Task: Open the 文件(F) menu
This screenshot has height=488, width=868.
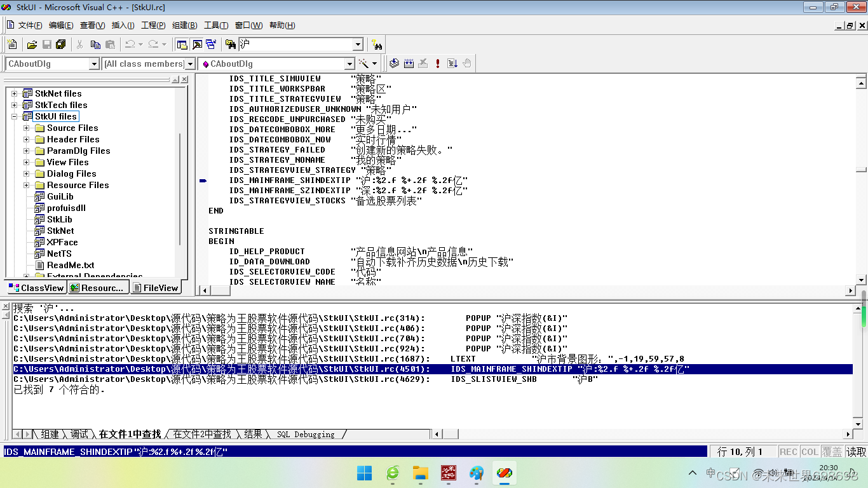Action: click(30, 25)
